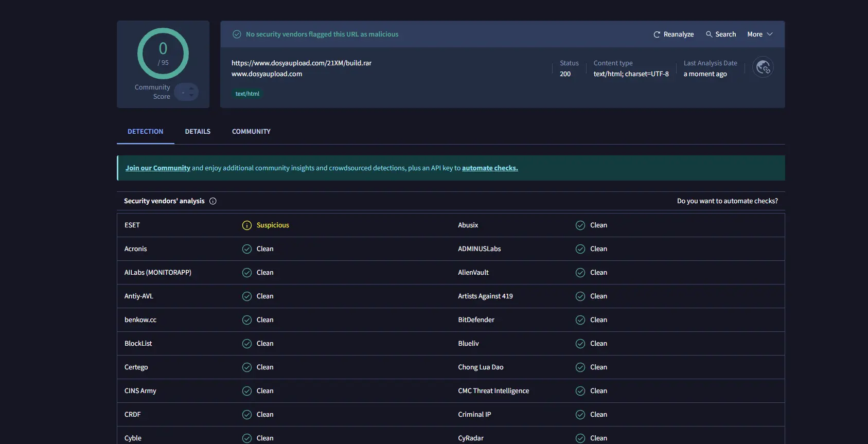Expand the More dropdown menu

point(759,34)
